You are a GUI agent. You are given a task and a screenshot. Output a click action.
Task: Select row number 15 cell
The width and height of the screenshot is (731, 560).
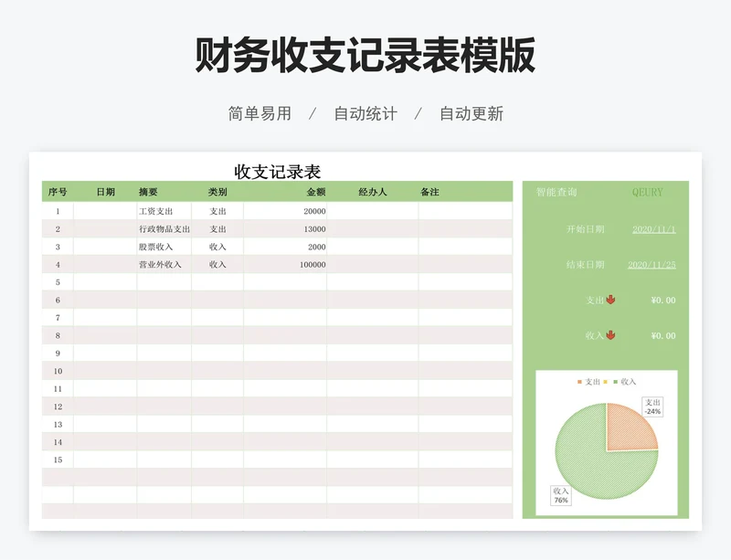(x=58, y=460)
